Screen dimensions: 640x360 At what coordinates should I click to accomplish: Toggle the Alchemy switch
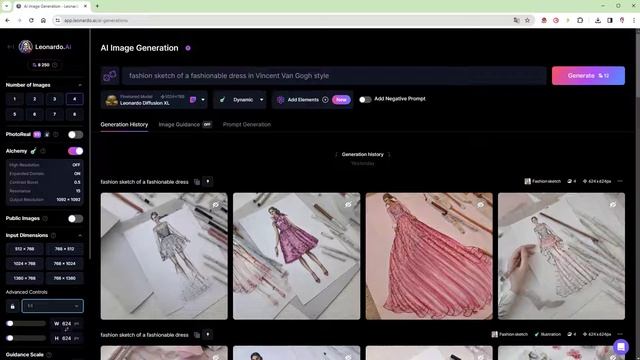pyautogui.click(x=76, y=151)
